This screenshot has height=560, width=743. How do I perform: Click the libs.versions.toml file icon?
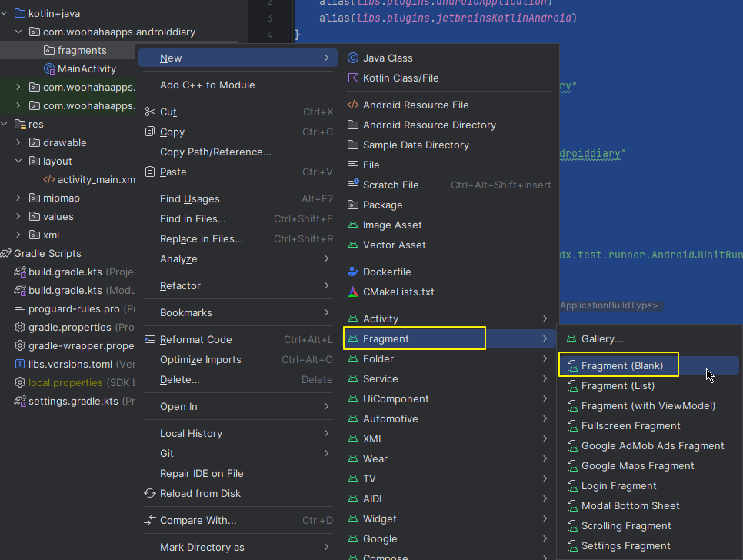pyautogui.click(x=20, y=364)
